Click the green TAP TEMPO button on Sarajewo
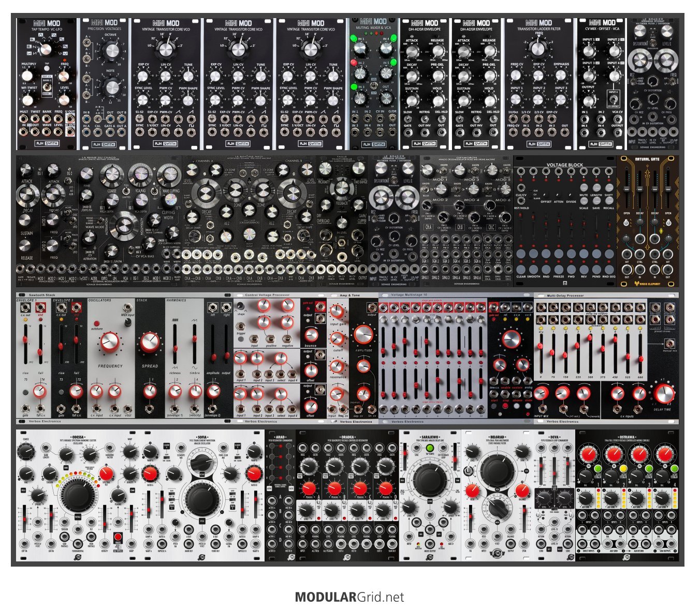 429,448
